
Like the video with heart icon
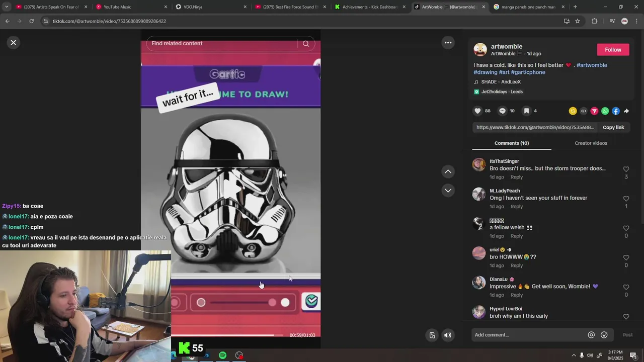click(x=477, y=111)
